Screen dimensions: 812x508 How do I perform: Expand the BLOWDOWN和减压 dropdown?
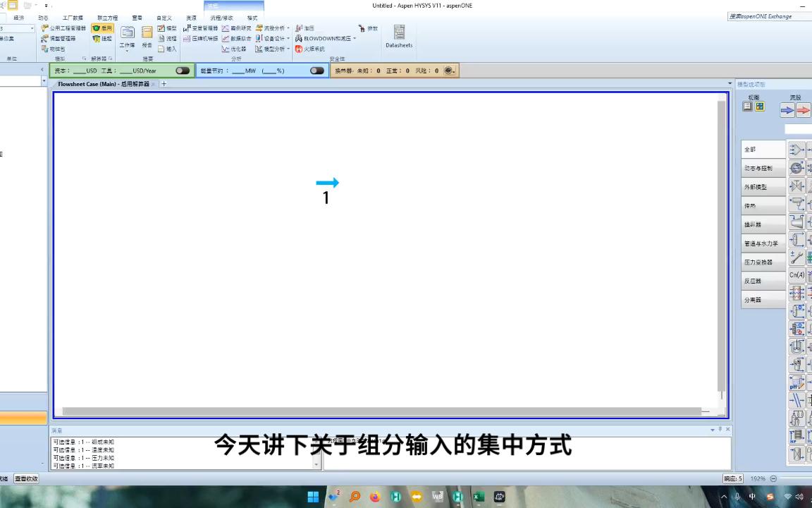click(354, 38)
